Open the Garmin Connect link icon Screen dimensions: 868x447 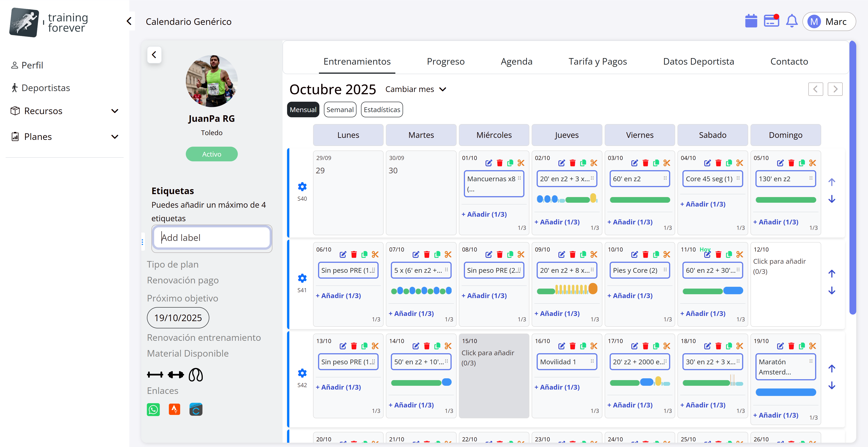[196, 409]
